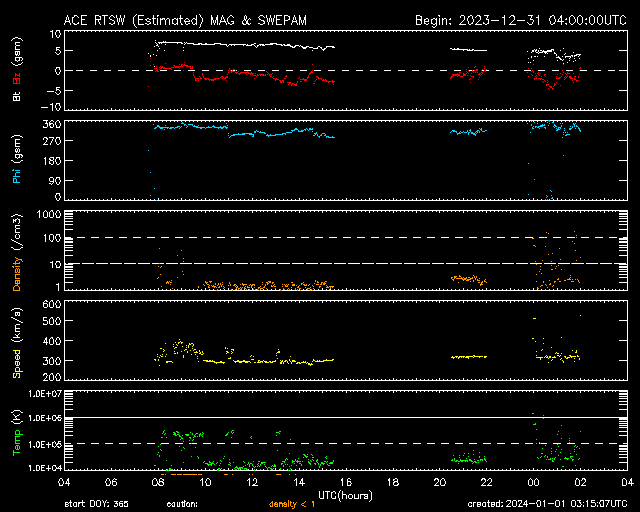The image size is (640, 512).
Task: Click the green Temp (K) axis label
Action: coord(16,432)
